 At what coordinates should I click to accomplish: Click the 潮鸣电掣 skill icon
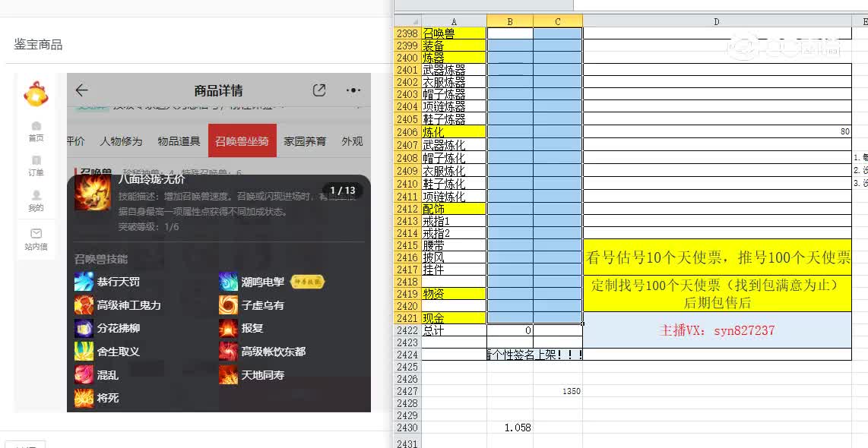229,281
